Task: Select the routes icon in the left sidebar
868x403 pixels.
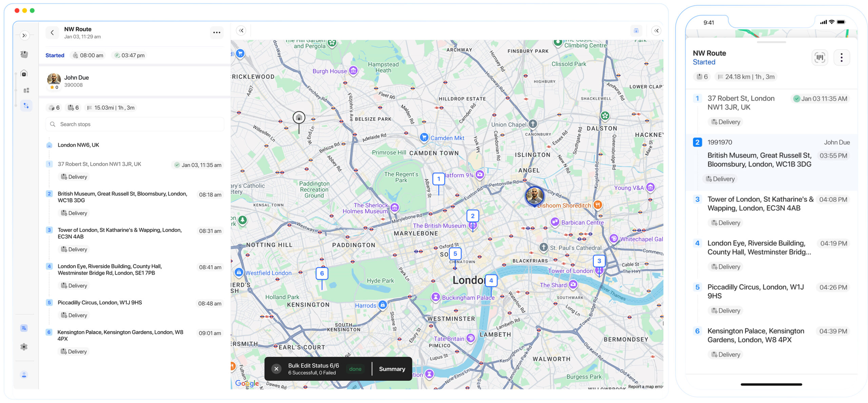Action: (25, 106)
